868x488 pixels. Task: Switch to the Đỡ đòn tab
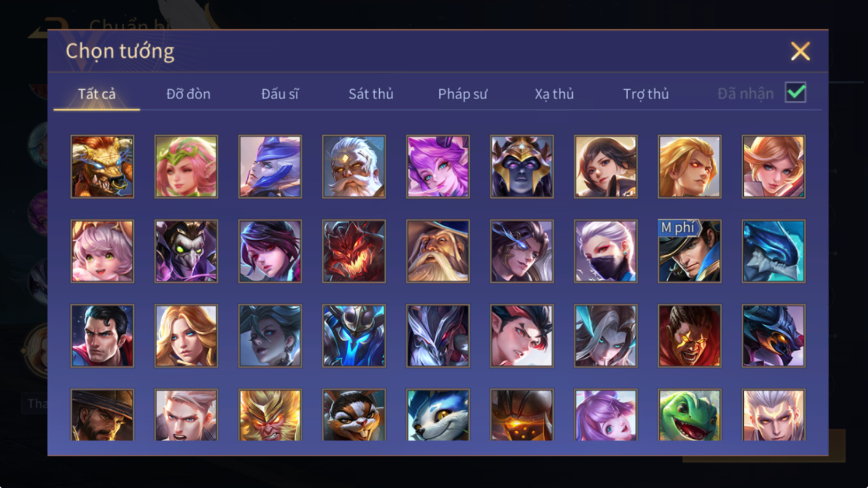click(x=188, y=94)
